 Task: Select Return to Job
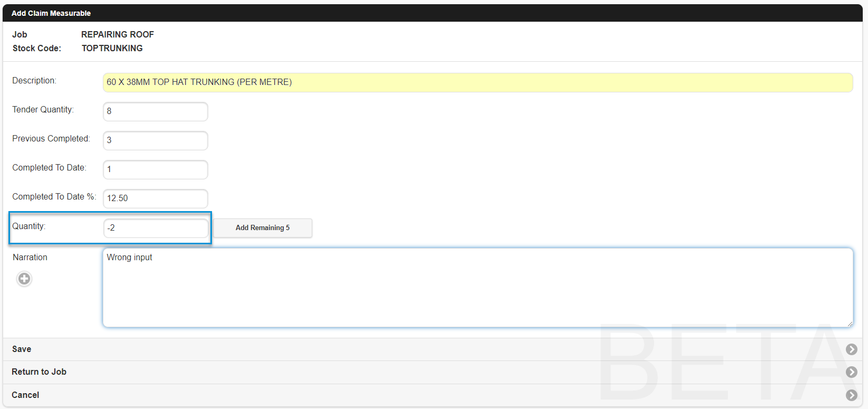432,372
